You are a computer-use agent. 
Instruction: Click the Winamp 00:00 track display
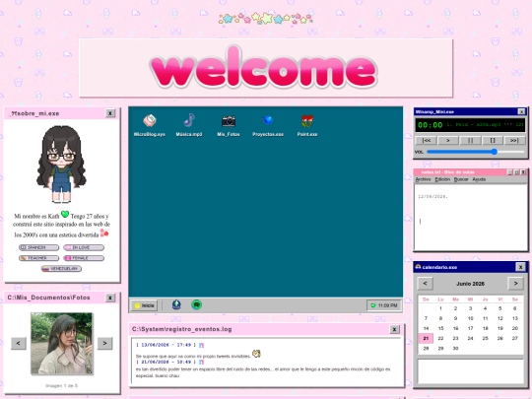470,125
